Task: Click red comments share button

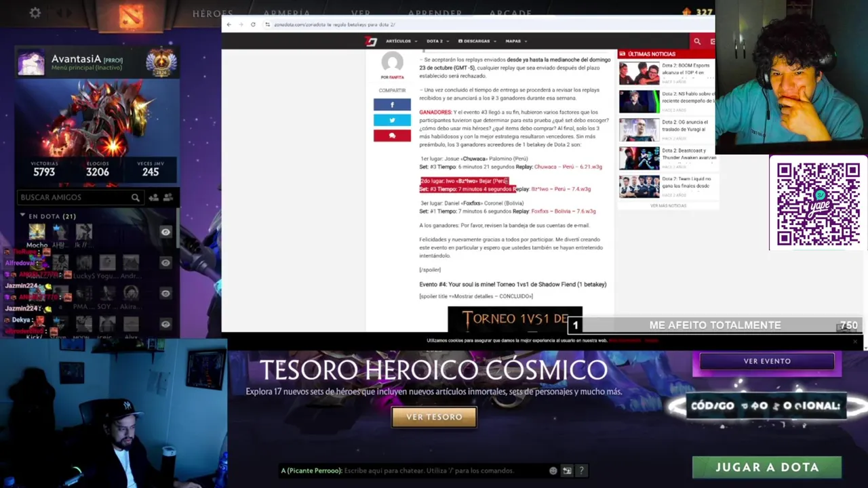Action: (x=392, y=136)
